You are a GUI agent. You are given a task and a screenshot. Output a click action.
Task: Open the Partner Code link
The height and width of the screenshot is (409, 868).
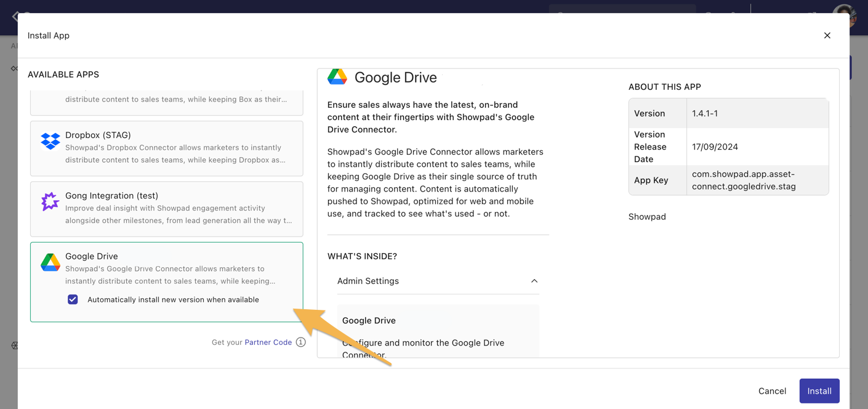pos(268,342)
